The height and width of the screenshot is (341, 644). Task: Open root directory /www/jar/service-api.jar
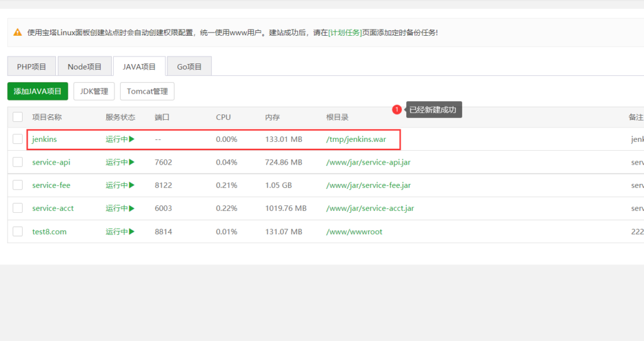(x=369, y=162)
